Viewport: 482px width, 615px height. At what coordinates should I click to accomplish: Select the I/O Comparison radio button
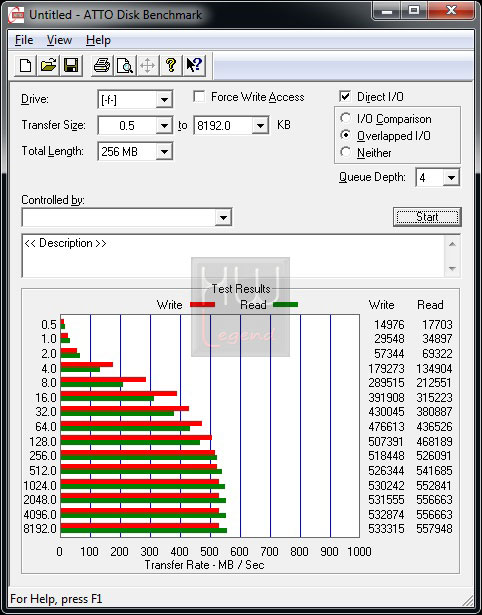pos(346,118)
